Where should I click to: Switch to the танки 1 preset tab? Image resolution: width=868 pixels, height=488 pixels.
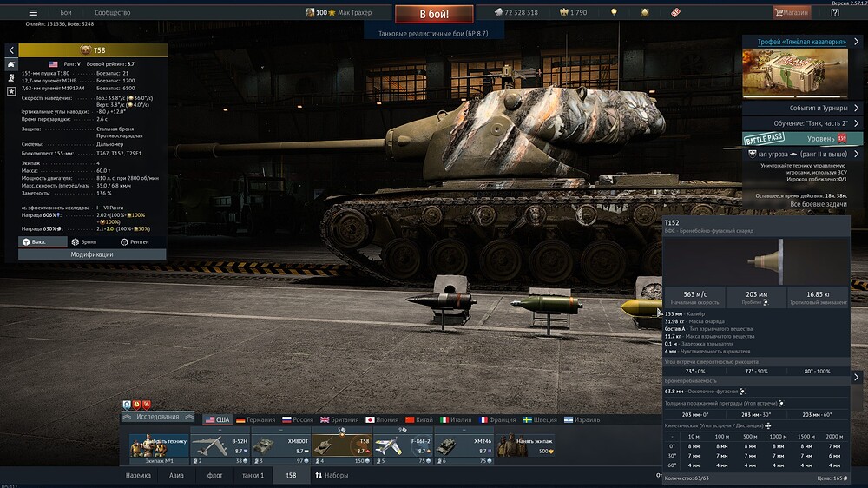pyautogui.click(x=253, y=475)
